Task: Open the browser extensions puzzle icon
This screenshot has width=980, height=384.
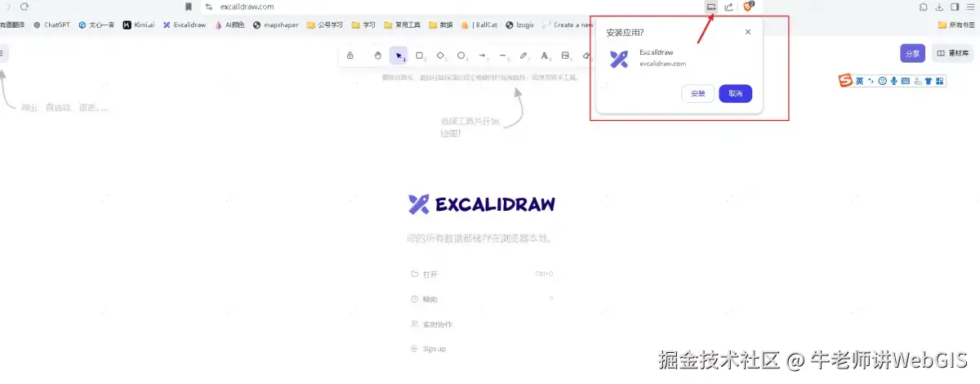Action: tap(923, 7)
